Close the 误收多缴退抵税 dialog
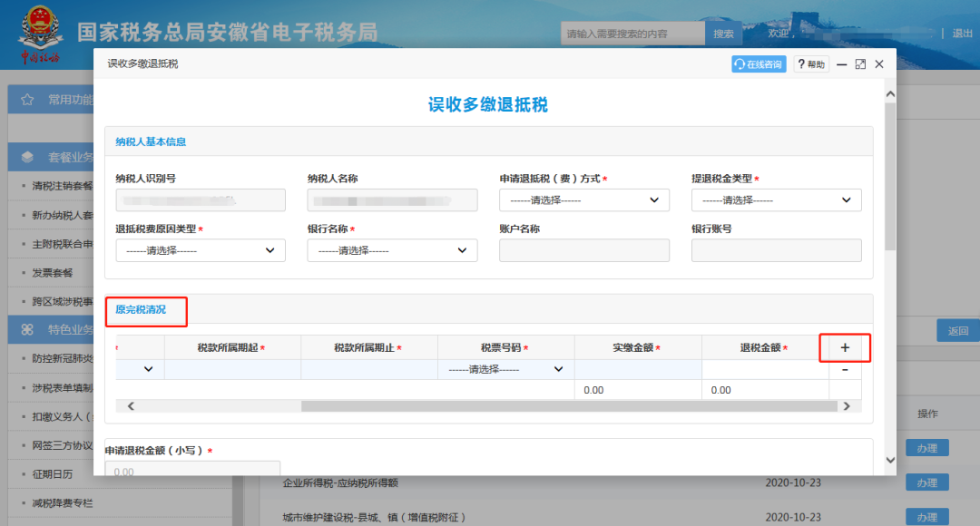 pyautogui.click(x=879, y=64)
